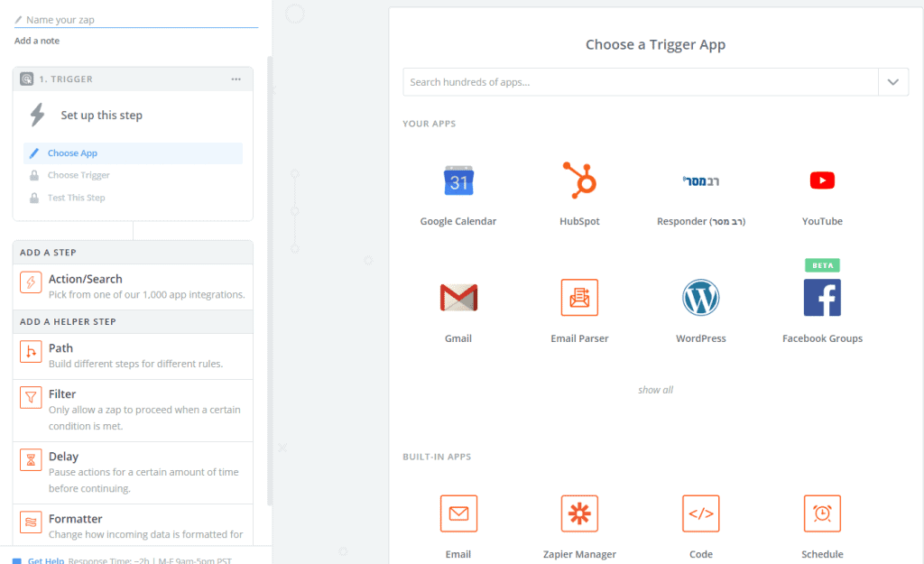Select the Zapier Manager app icon
The height and width of the screenshot is (564, 924).
coord(579,513)
